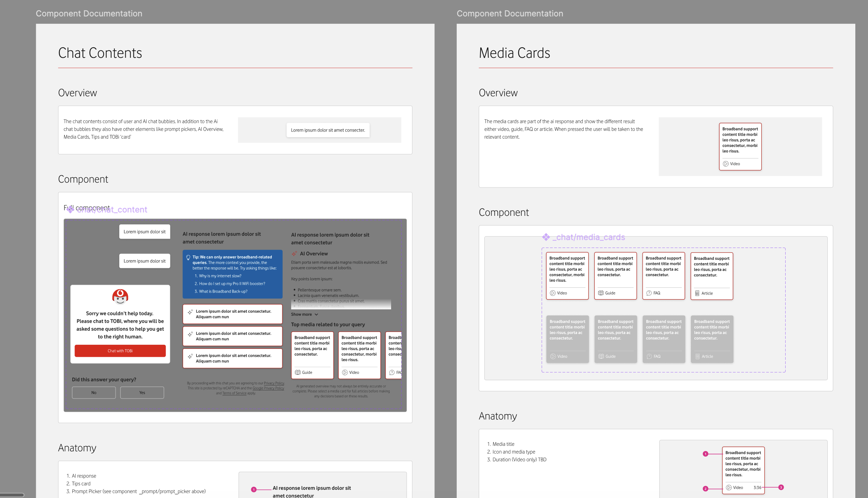The width and height of the screenshot is (868, 498).
Task: Click the Video play icon in the Overview card
Action: (726, 164)
